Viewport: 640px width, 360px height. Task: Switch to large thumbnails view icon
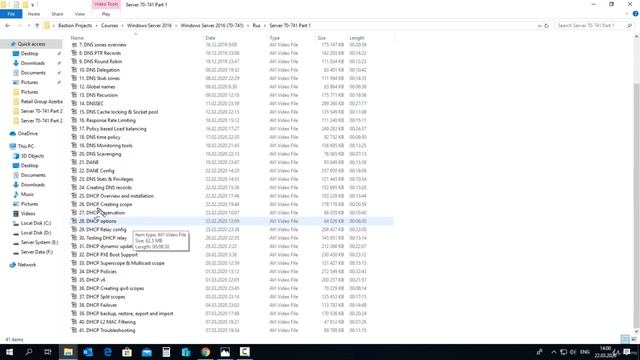coord(634,339)
